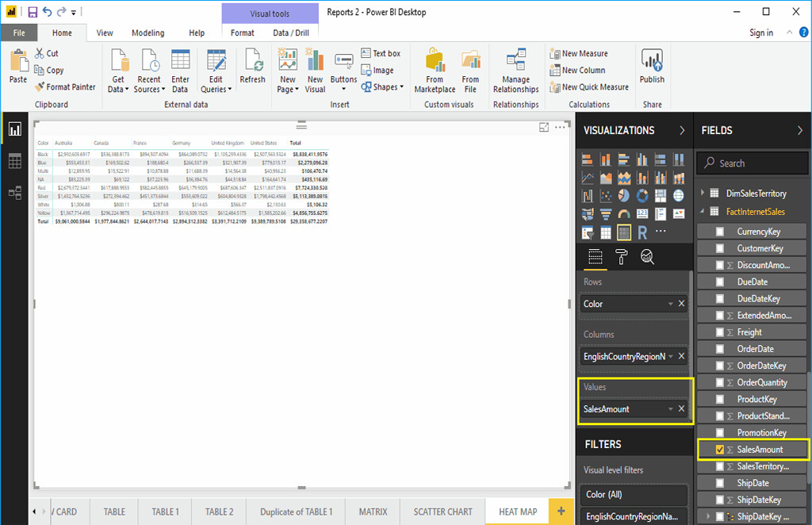This screenshot has width=812, height=525.
Task: Check the OrderQuantity field
Action: [x=722, y=382]
